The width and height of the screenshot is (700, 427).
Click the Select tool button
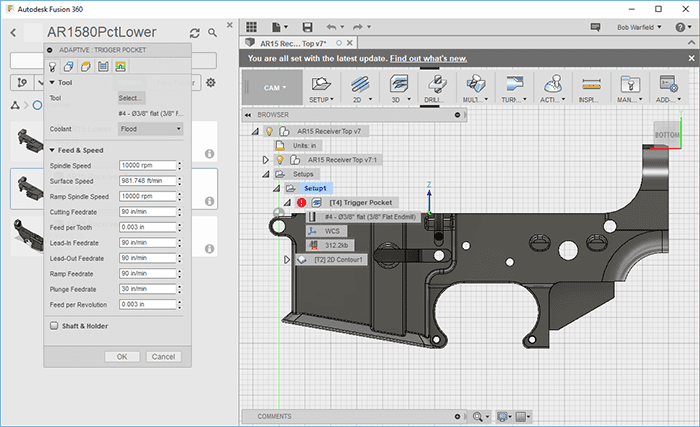coord(132,98)
